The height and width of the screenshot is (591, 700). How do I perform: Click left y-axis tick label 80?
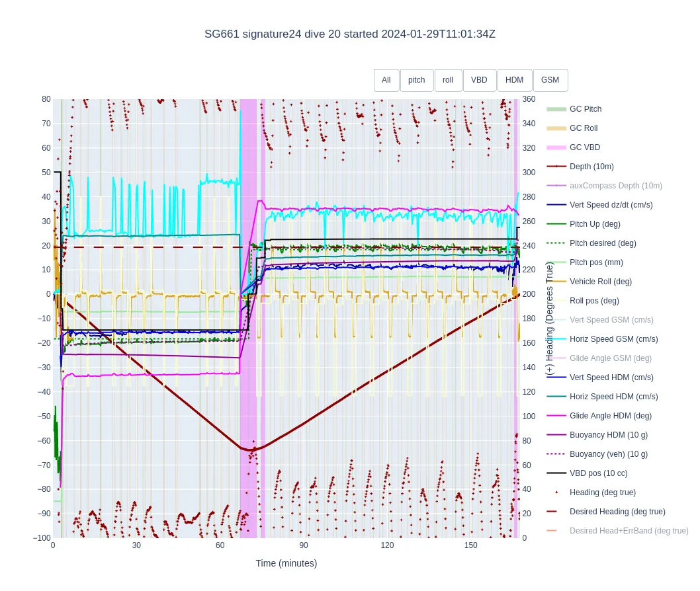point(46,99)
